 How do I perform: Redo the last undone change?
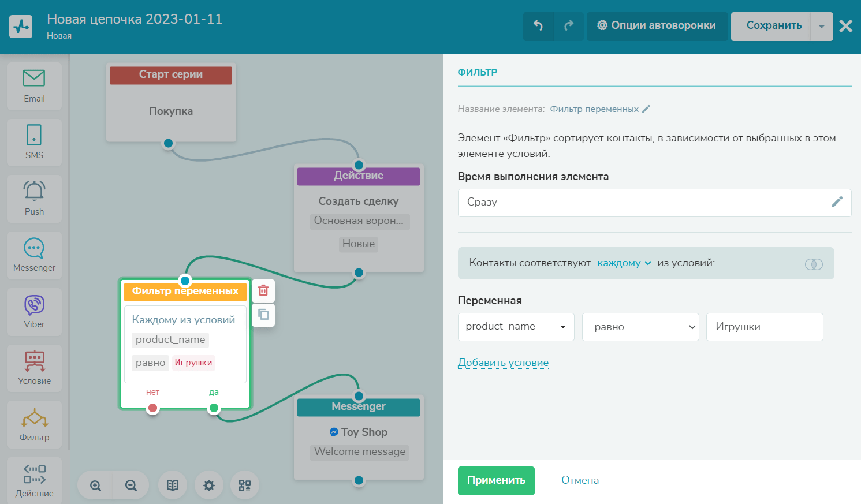pyautogui.click(x=569, y=26)
